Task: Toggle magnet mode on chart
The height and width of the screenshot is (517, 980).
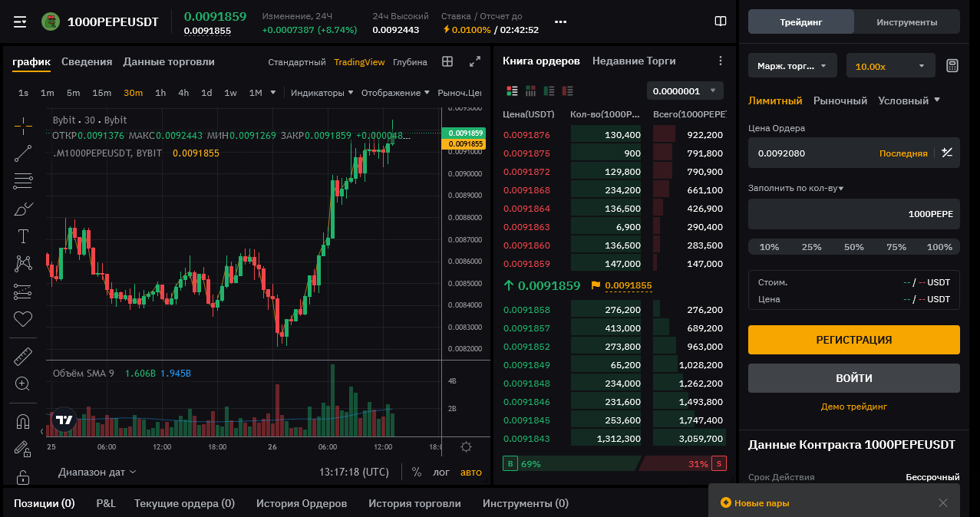Action: coord(23,422)
